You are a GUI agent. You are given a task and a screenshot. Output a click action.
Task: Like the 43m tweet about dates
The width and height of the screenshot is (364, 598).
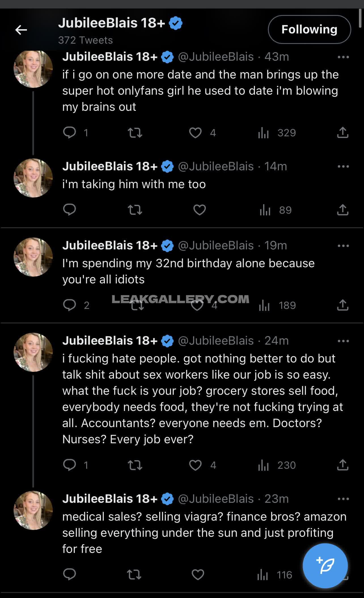point(195,133)
